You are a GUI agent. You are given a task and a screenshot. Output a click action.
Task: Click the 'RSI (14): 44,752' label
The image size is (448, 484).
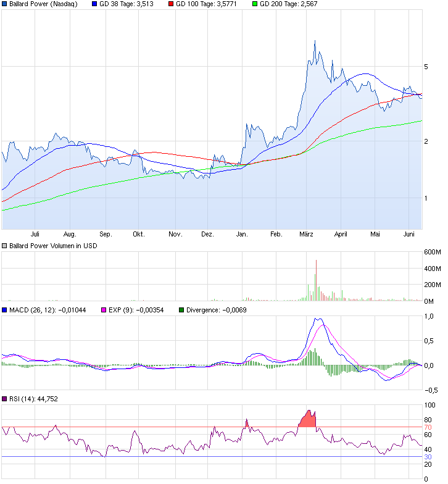coord(33,399)
